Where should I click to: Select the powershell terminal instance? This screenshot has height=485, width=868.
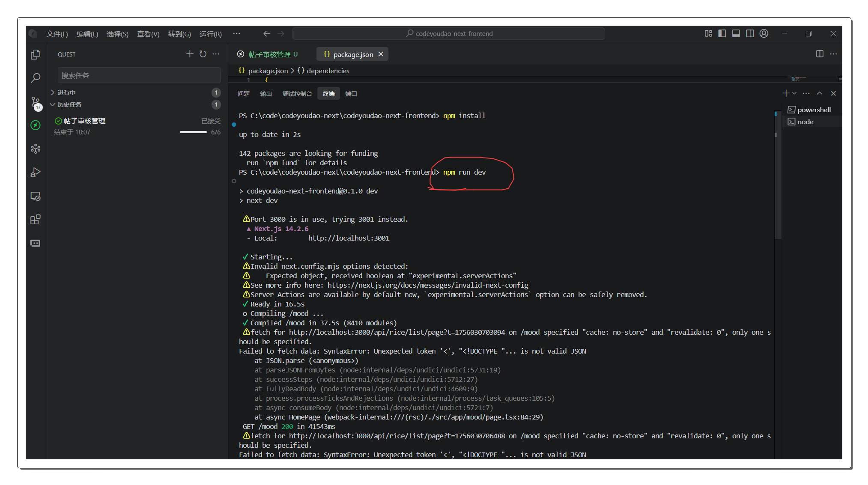tap(812, 110)
